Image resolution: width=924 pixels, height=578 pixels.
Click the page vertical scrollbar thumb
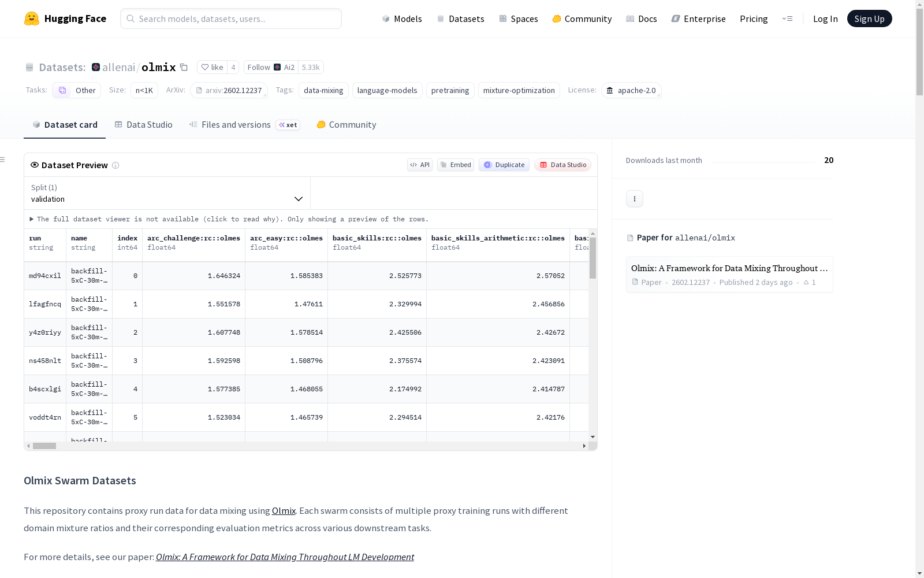[x=919, y=51]
